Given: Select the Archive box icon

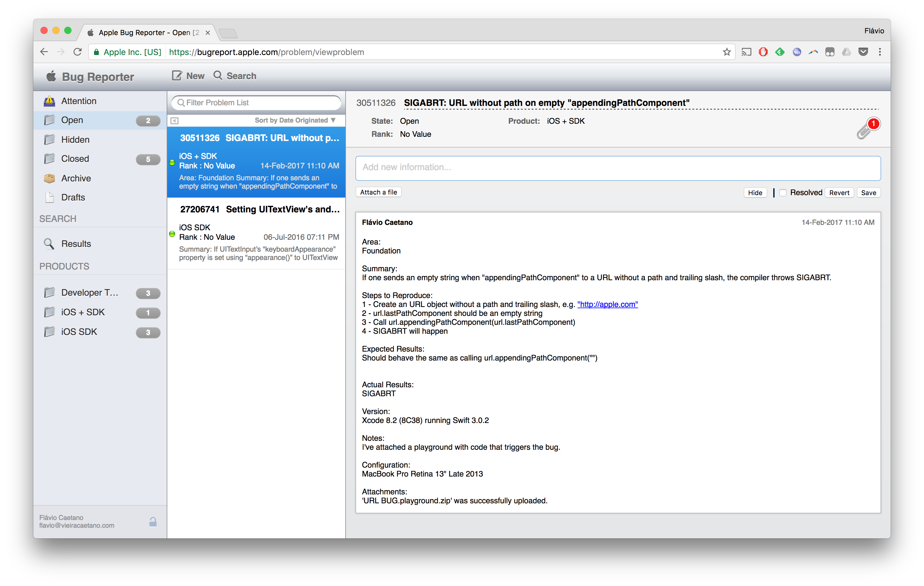Looking at the screenshot, I should 49,178.
